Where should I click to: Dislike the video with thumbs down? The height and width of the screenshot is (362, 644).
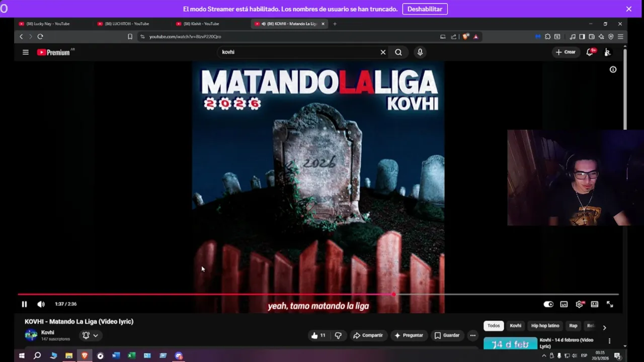(x=338, y=335)
